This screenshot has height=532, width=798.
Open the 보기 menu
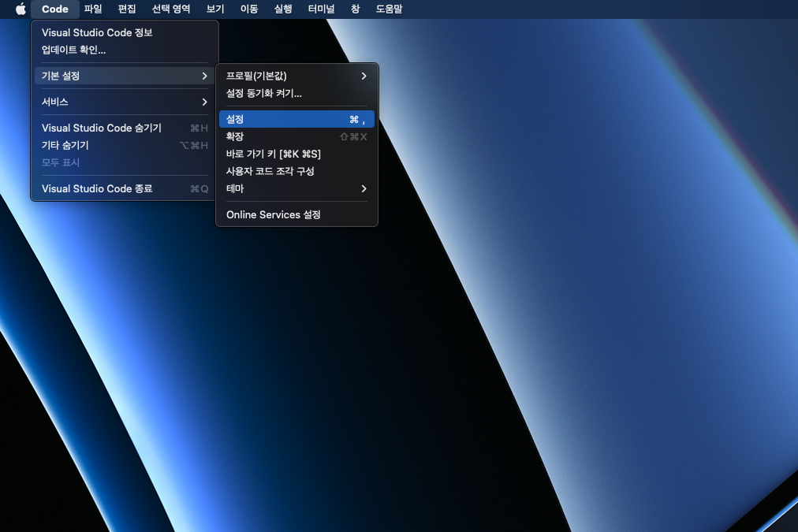pos(215,9)
